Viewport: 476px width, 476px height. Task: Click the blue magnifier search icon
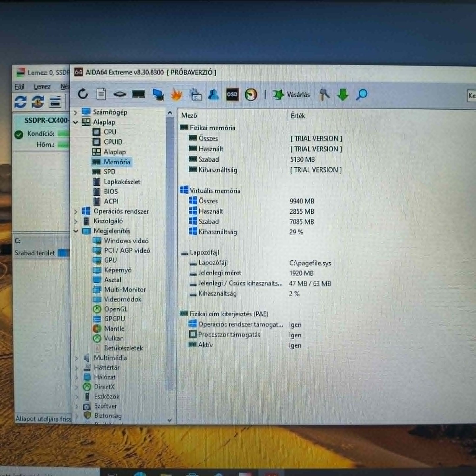pyautogui.click(x=362, y=95)
